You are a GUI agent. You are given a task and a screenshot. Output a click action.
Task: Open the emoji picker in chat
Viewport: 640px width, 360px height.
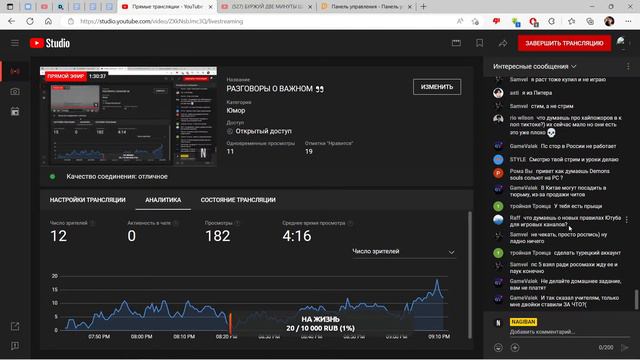coord(498,347)
